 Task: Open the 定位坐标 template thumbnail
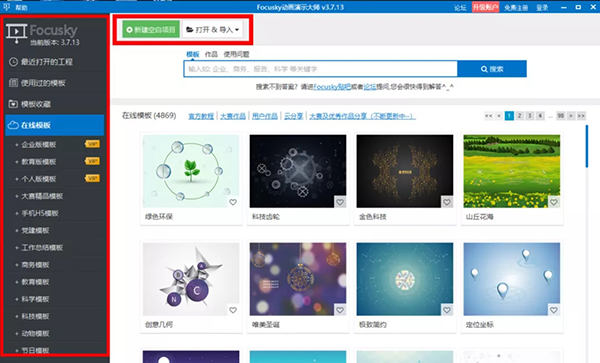[512, 279]
